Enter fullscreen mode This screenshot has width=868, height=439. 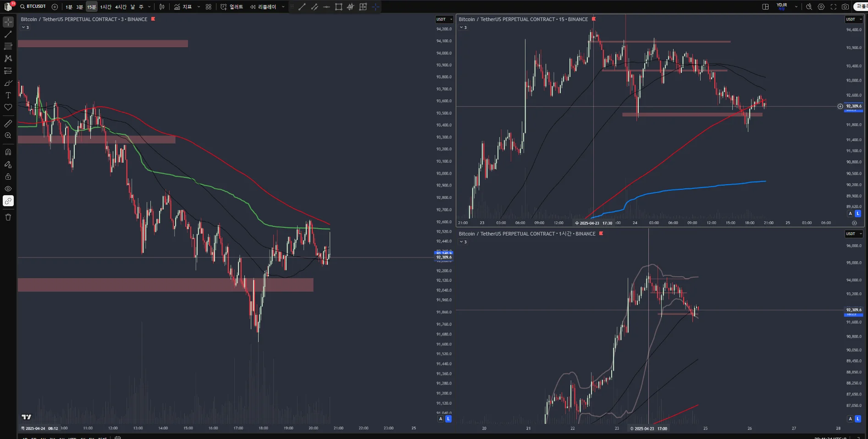pyautogui.click(x=834, y=7)
